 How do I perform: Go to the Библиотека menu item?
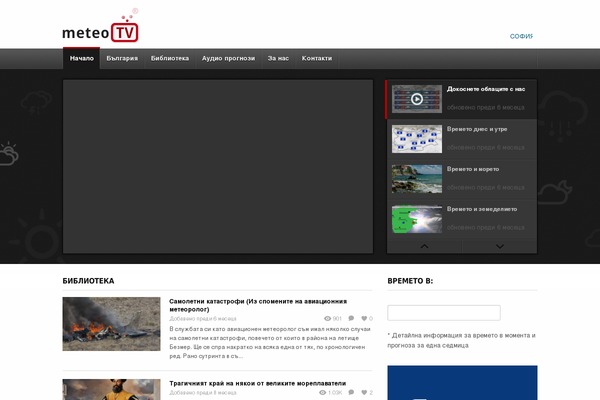tap(170, 58)
